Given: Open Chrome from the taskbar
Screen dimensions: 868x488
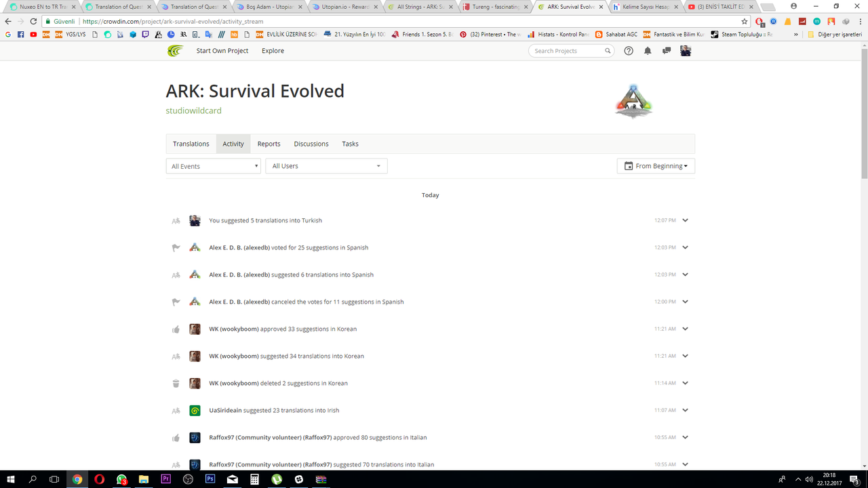Looking at the screenshot, I should 77,479.
